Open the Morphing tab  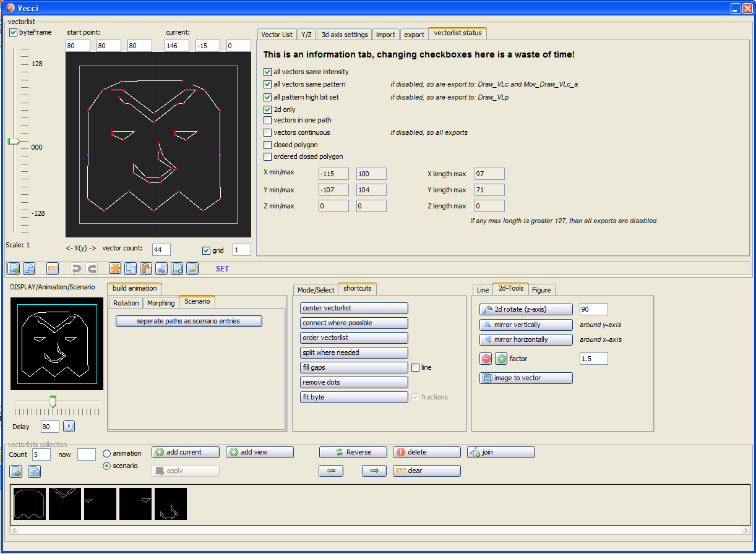161,302
